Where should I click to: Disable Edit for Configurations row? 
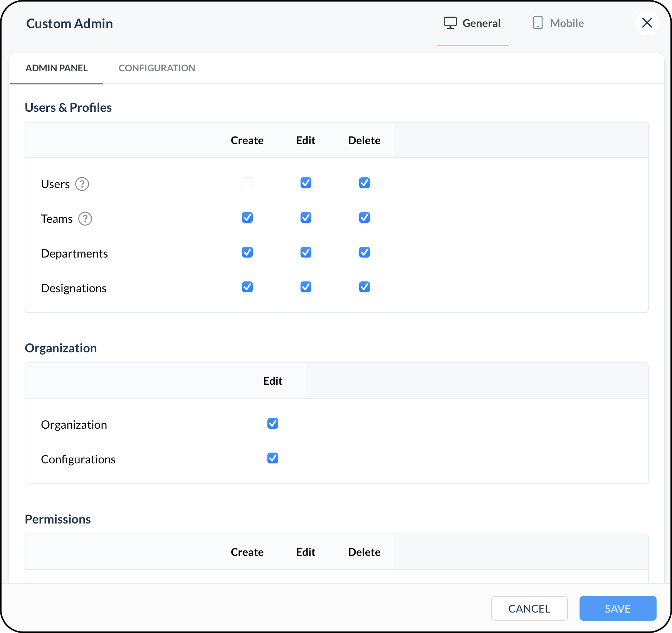[273, 458]
